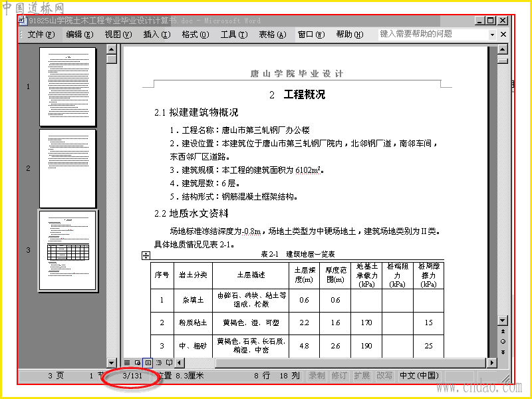Viewport: 532px width, 399px height.
Task: Expand the help question box dropdown arrow
Action: [x=492, y=35]
